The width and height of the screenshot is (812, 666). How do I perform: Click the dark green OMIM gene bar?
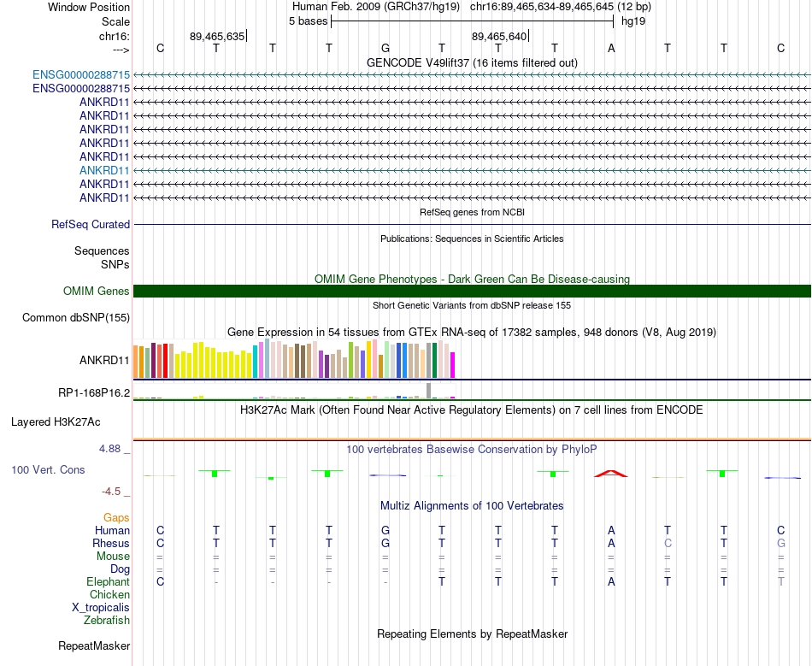(x=472, y=291)
